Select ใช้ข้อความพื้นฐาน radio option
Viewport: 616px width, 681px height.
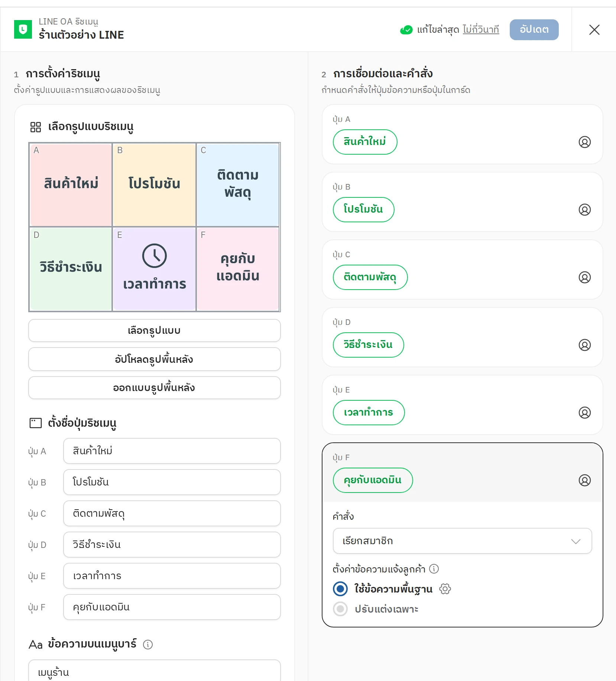tap(340, 589)
